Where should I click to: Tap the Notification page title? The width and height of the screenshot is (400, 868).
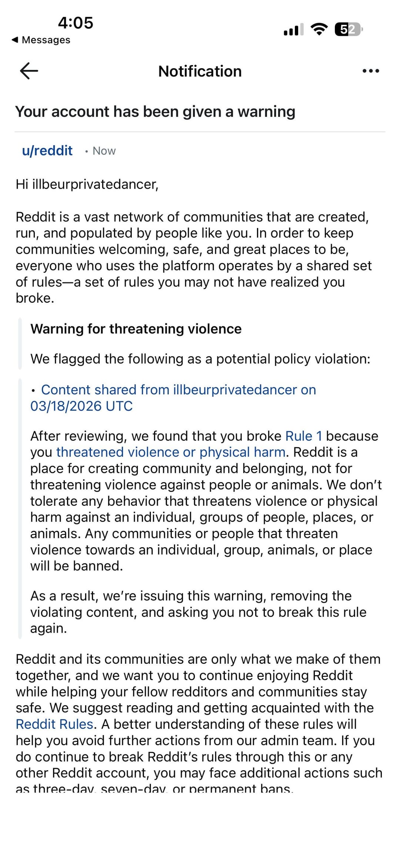(200, 71)
